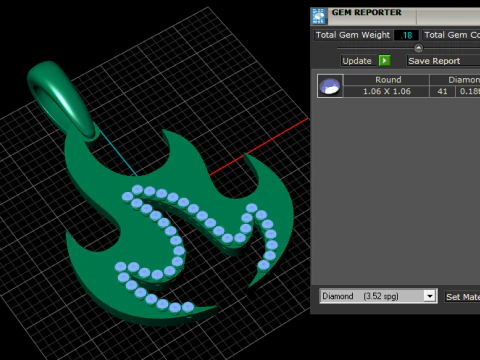Click the gem quantity cell '41'
The width and height of the screenshot is (480, 360).
tap(442, 91)
